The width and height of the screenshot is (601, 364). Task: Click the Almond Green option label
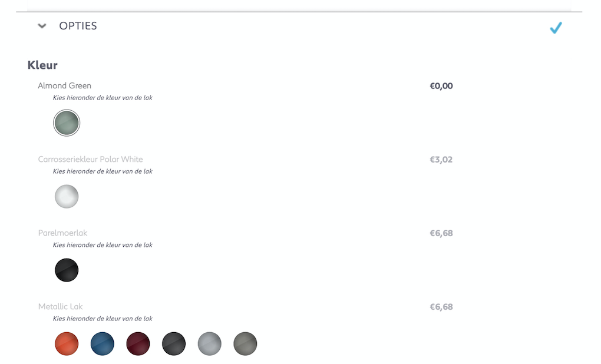tap(65, 86)
